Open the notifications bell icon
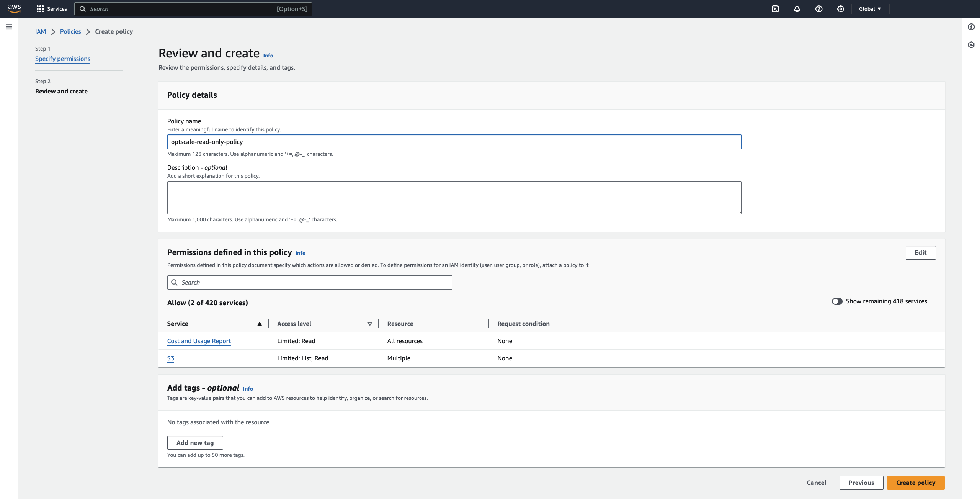 pyautogui.click(x=797, y=9)
